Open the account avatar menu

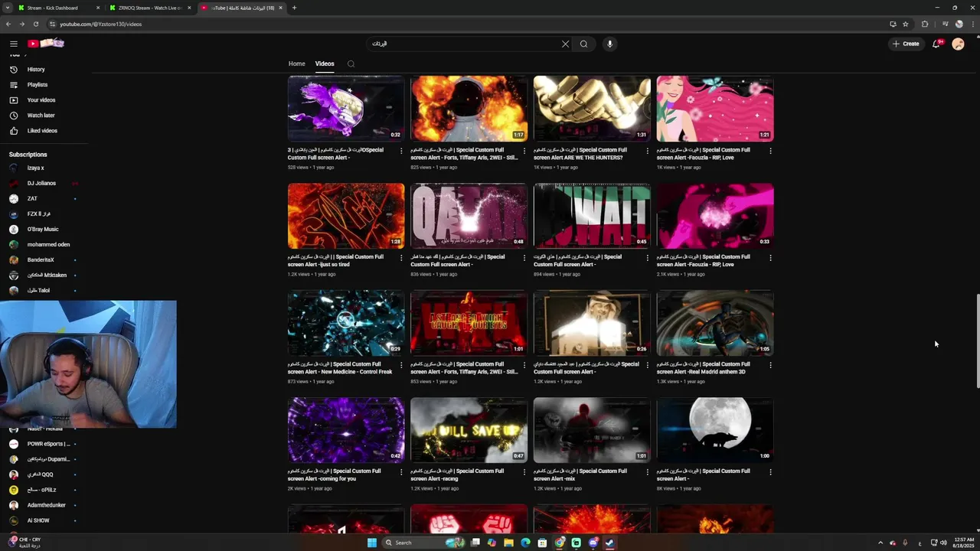pyautogui.click(x=958, y=44)
